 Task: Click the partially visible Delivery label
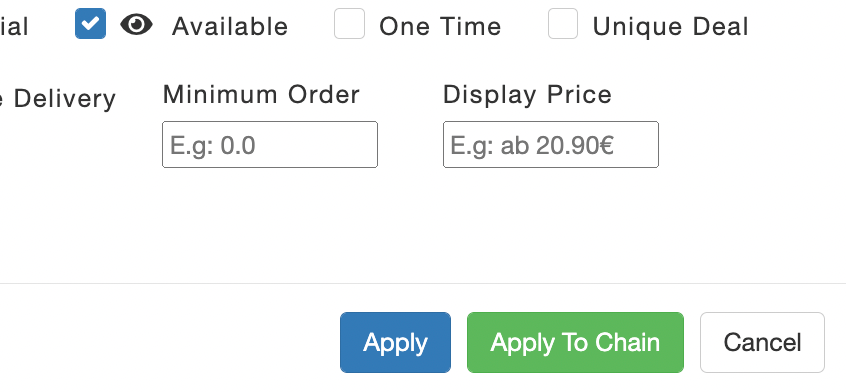(x=58, y=99)
